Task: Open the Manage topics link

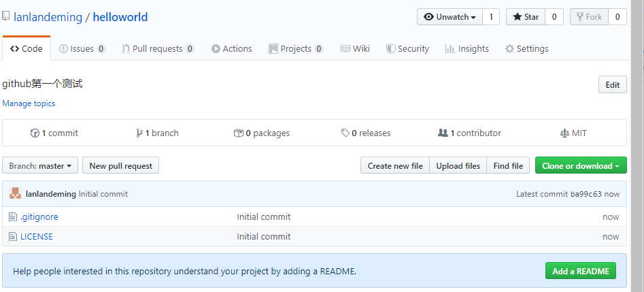Action: 29,103
